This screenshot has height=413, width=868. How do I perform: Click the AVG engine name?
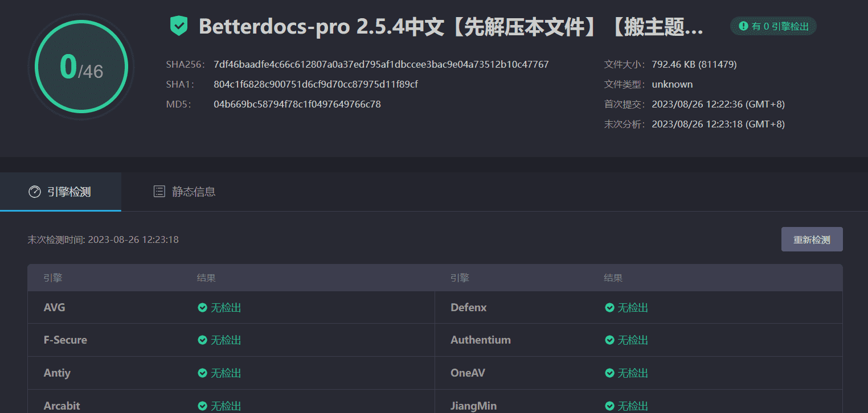54,308
